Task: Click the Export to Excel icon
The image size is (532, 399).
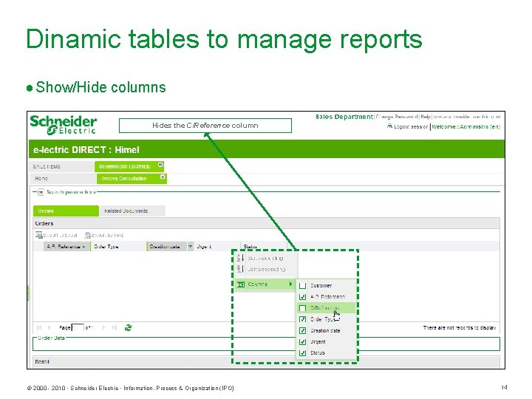Action: (38, 235)
